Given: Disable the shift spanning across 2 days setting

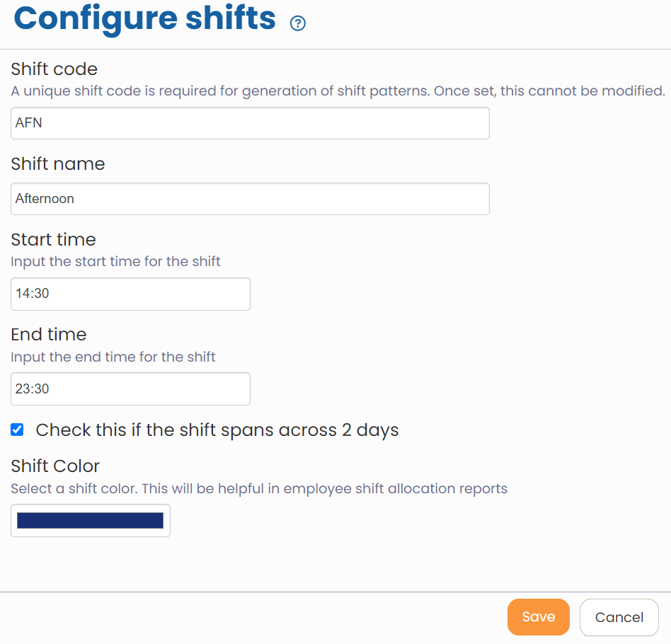Looking at the screenshot, I should [16, 429].
